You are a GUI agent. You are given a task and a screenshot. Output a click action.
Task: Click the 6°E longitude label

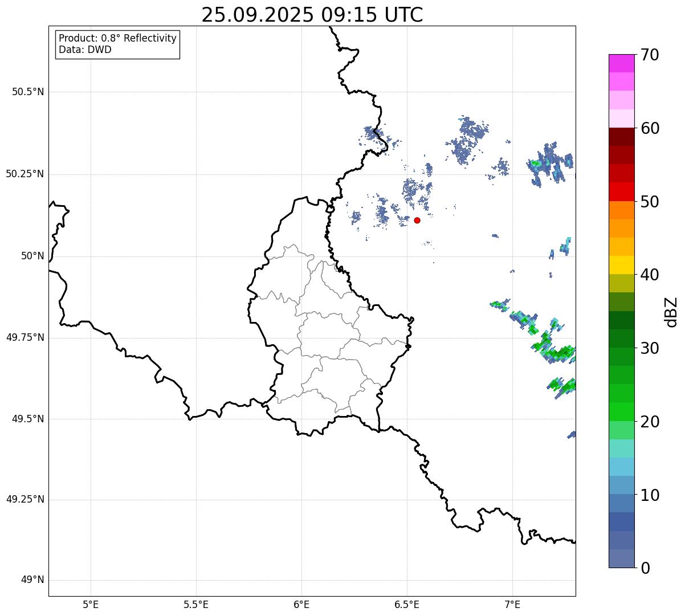(x=301, y=605)
